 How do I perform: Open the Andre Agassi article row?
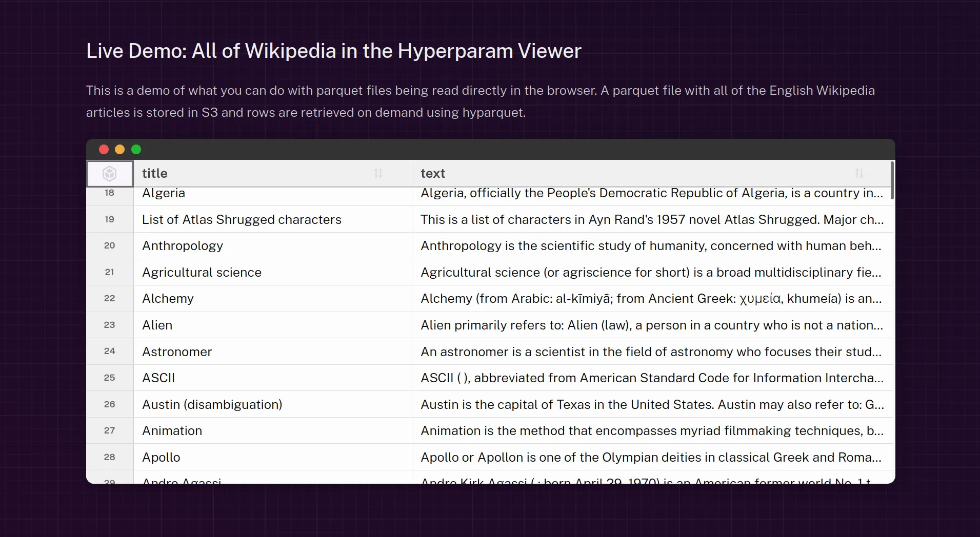point(182,480)
